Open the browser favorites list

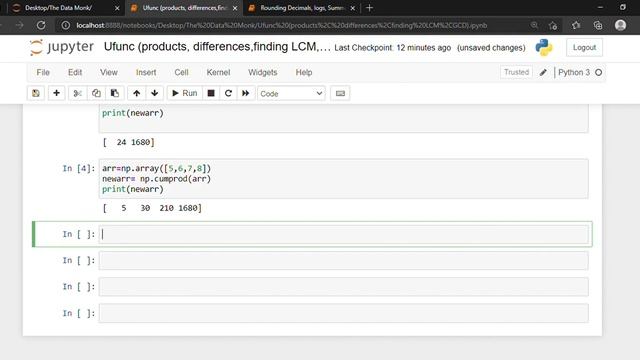[x=576, y=25]
